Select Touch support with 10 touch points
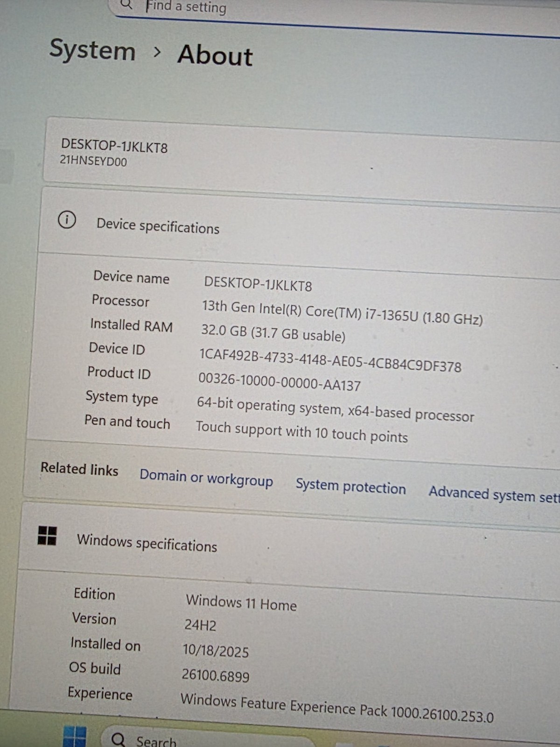Image resolution: width=560 pixels, height=747 pixels. 301,431
